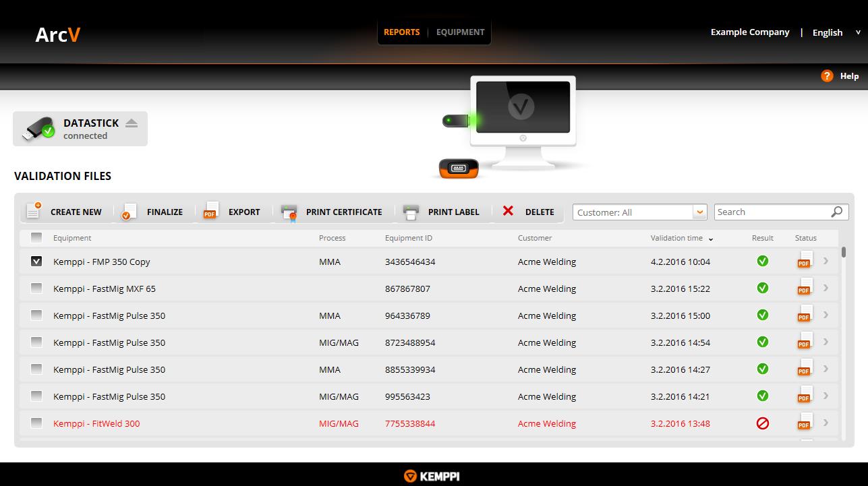Check the Kemppi - FastMig MXF 65 checkbox
This screenshot has height=486, width=868.
[36, 288]
